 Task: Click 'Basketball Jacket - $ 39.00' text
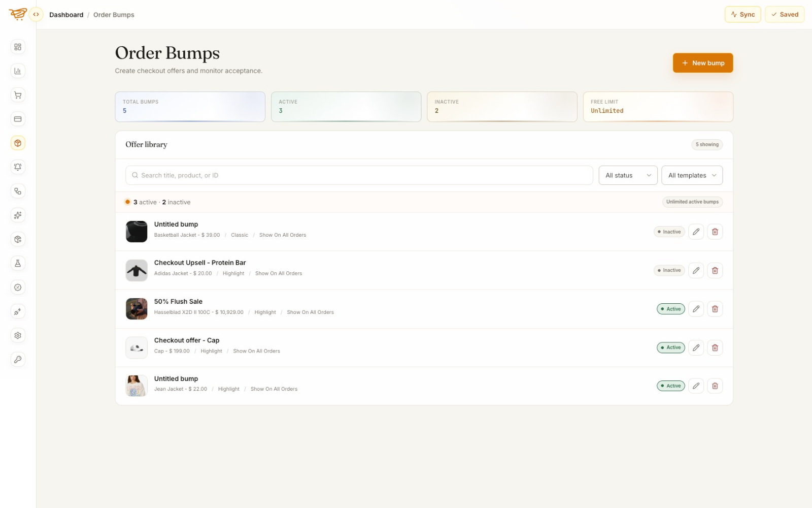tap(187, 235)
